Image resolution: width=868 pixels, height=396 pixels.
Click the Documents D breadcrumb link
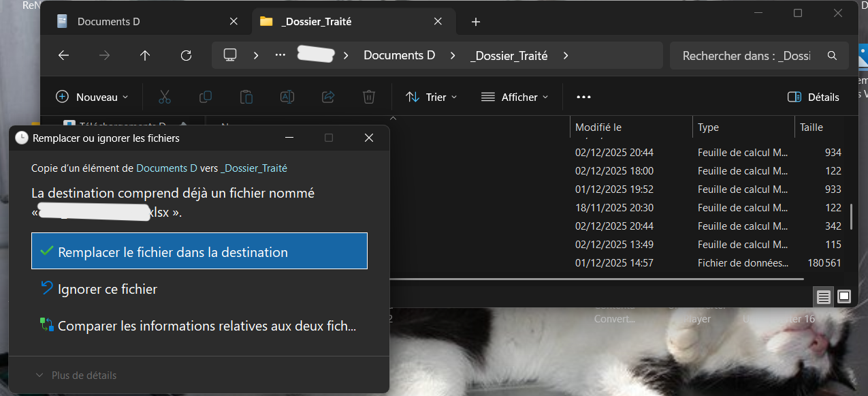click(399, 55)
